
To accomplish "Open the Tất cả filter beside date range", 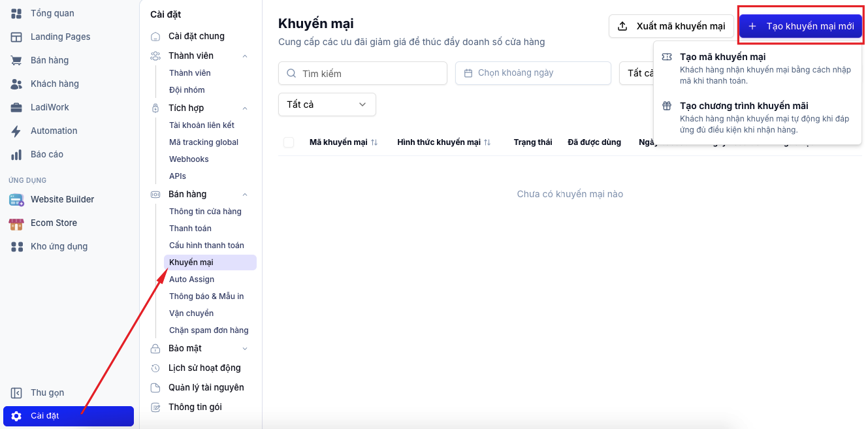I will point(637,73).
